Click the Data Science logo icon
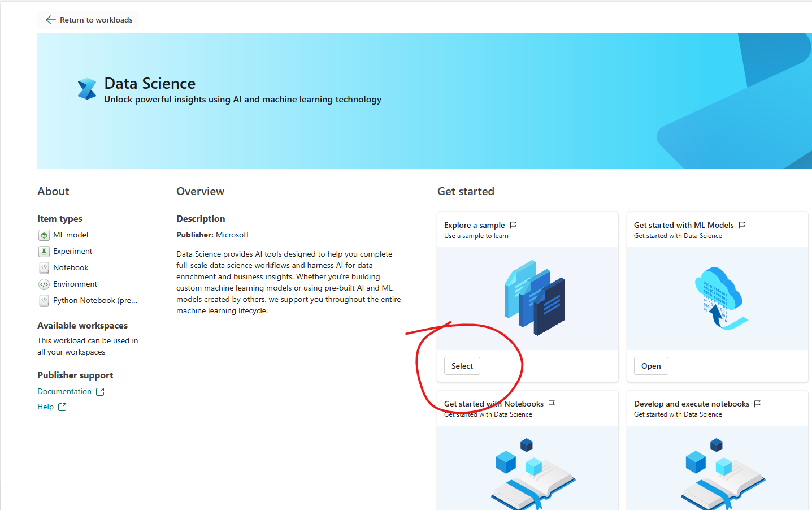 [87, 89]
